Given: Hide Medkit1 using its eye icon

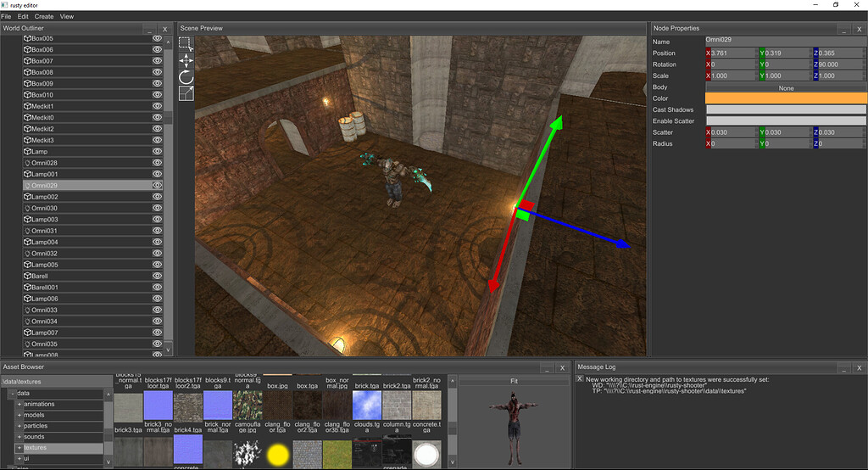Looking at the screenshot, I should pyautogui.click(x=157, y=106).
